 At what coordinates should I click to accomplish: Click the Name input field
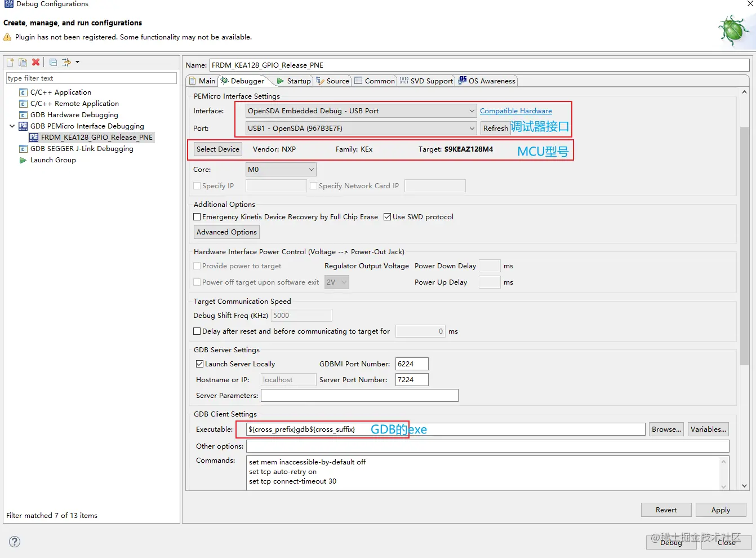pos(479,65)
